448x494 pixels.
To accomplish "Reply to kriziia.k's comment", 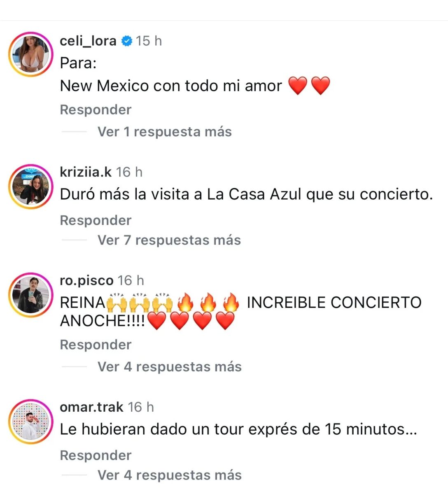I will [96, 220].
